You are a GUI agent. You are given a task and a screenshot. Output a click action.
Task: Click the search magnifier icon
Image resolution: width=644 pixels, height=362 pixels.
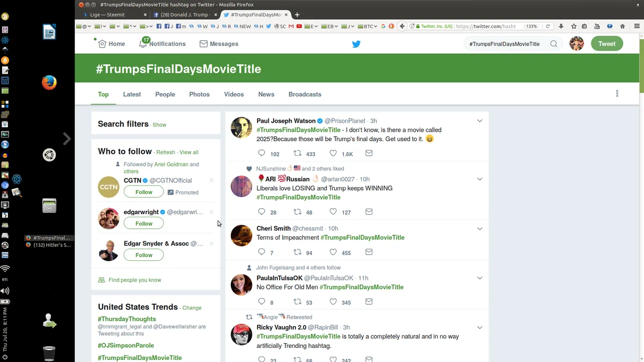[x=553, y=44]
